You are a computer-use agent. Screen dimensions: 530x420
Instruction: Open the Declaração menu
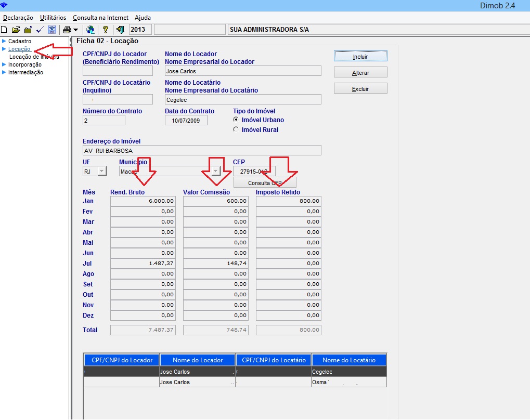(x=18, y=18)
